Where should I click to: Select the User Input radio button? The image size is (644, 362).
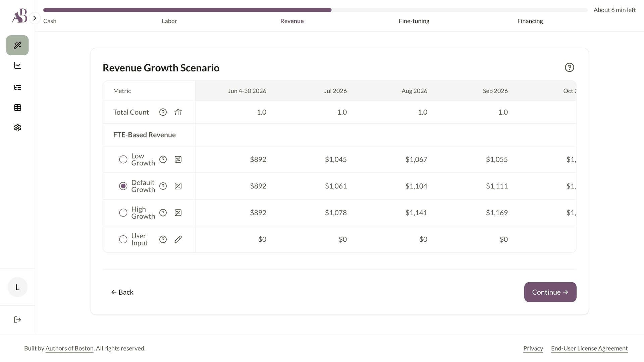(x=123, y=239)
